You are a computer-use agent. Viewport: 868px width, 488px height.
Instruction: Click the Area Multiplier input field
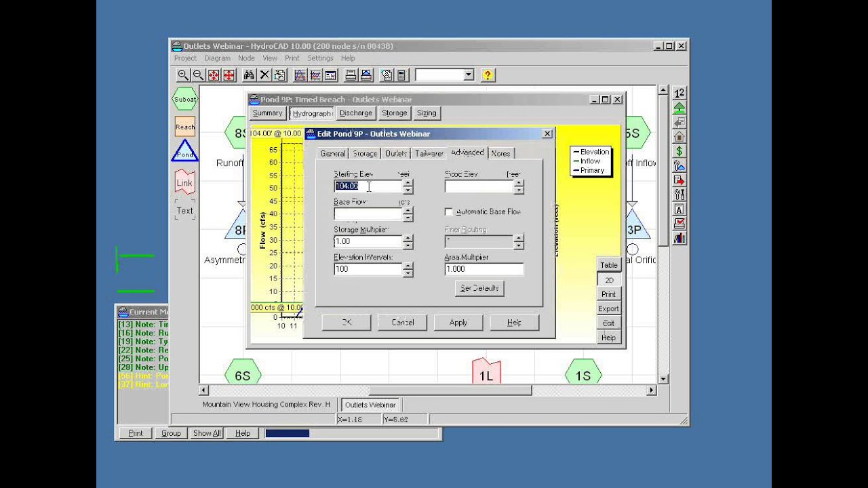484,269
